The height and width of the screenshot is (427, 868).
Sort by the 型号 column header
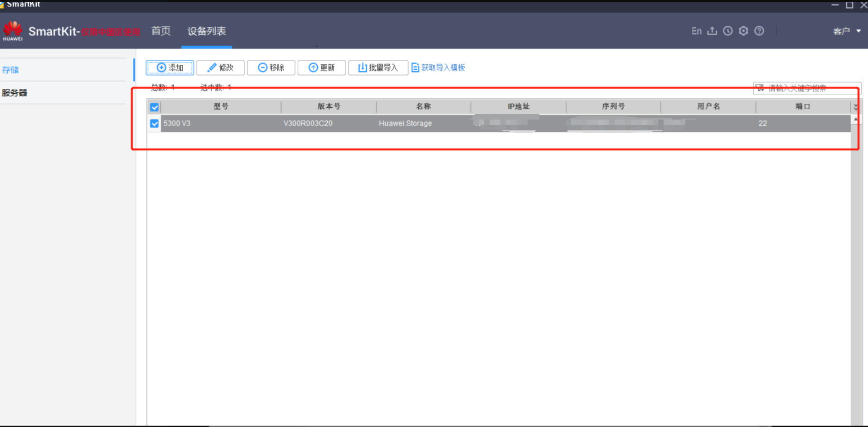click(221, 106)
